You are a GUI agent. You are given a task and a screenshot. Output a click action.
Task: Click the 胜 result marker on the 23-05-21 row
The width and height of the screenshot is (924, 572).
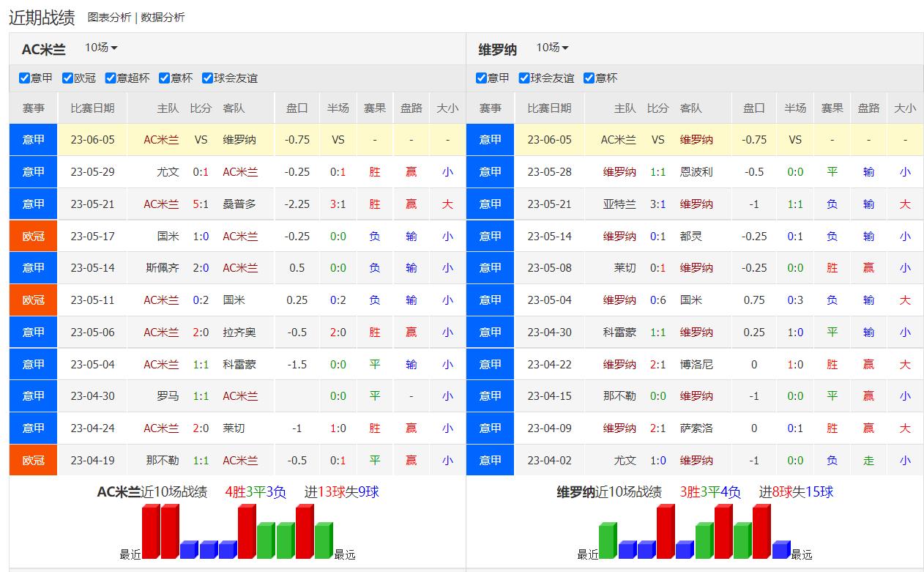point(374,204)
